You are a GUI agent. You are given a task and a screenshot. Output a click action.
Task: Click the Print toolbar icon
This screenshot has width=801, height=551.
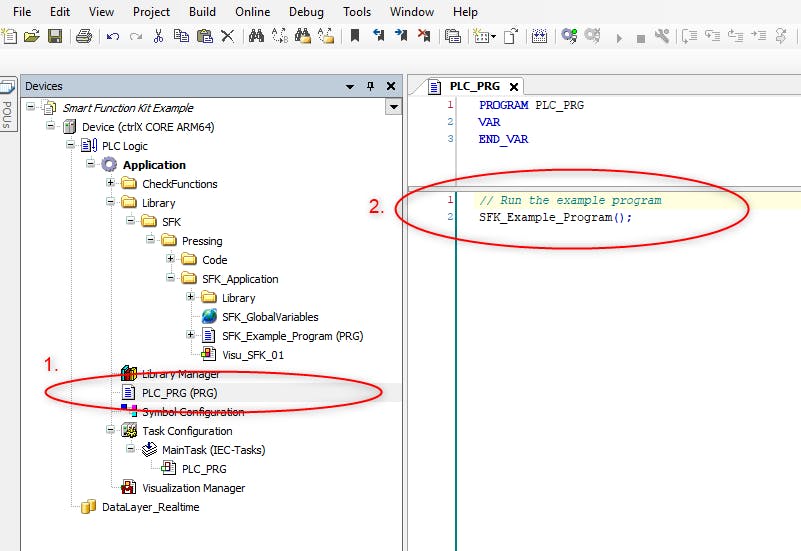pos(84,36)
